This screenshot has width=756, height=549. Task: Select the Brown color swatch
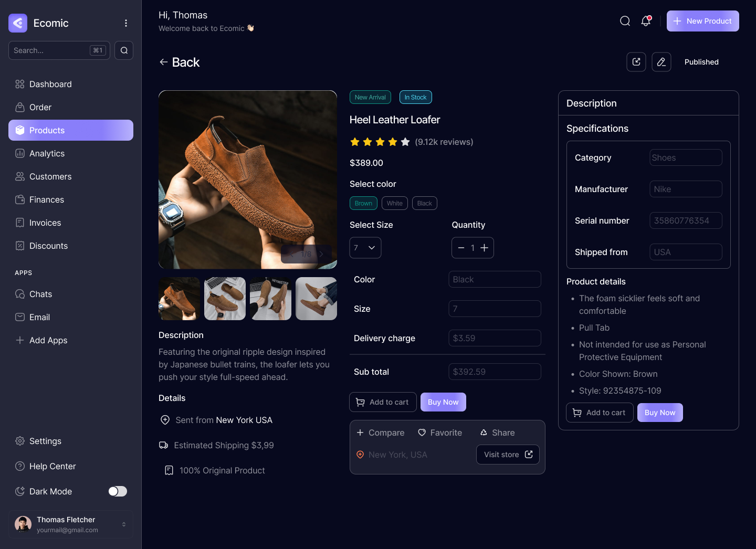pyautogui.click(x=363, y=203)
